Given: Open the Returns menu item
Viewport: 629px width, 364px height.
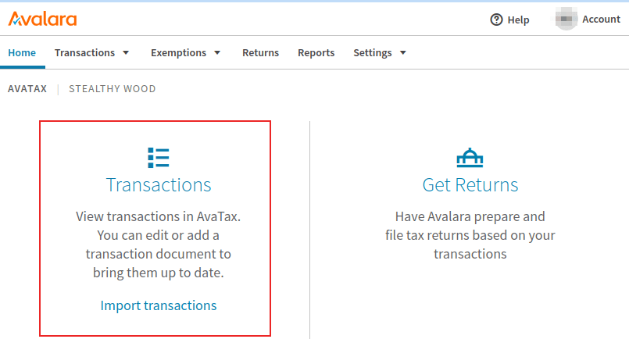Looking at the screenshot, I should (260, 53).
